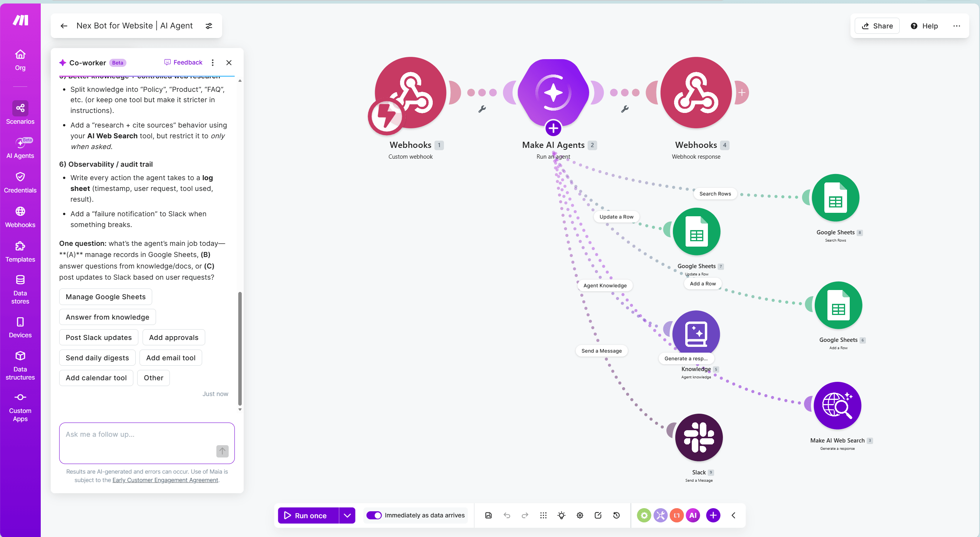Screen dimensions: 980x537
Task: Click the redo arrow in bottom toolbar
Action: tap(525, 515)
